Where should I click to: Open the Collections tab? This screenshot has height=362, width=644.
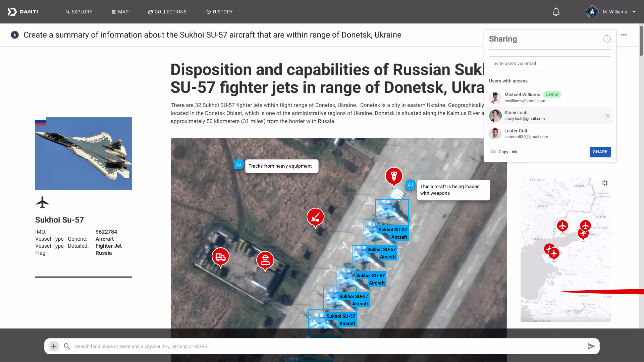tap(167, 12)
